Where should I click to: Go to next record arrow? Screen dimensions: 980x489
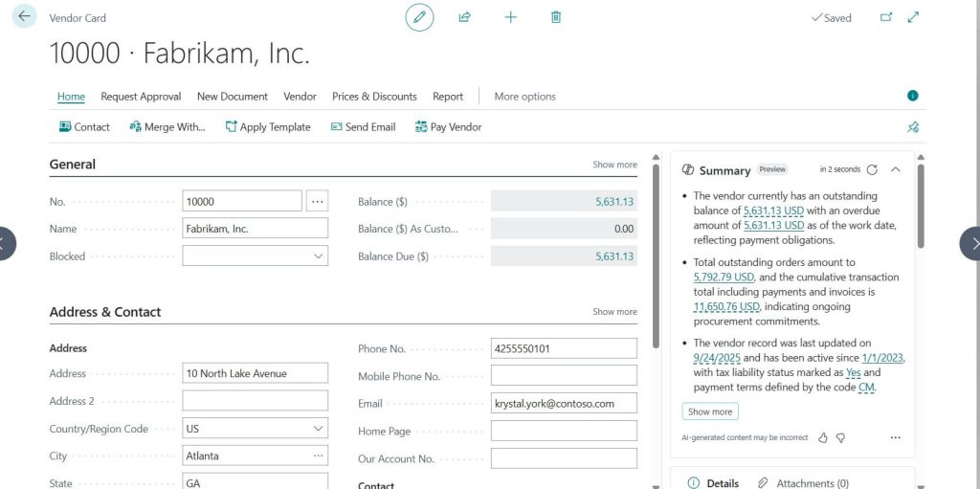(970, 243)
